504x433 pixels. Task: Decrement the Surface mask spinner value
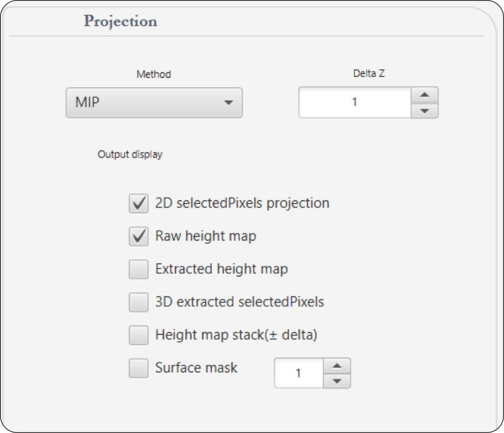337,381
